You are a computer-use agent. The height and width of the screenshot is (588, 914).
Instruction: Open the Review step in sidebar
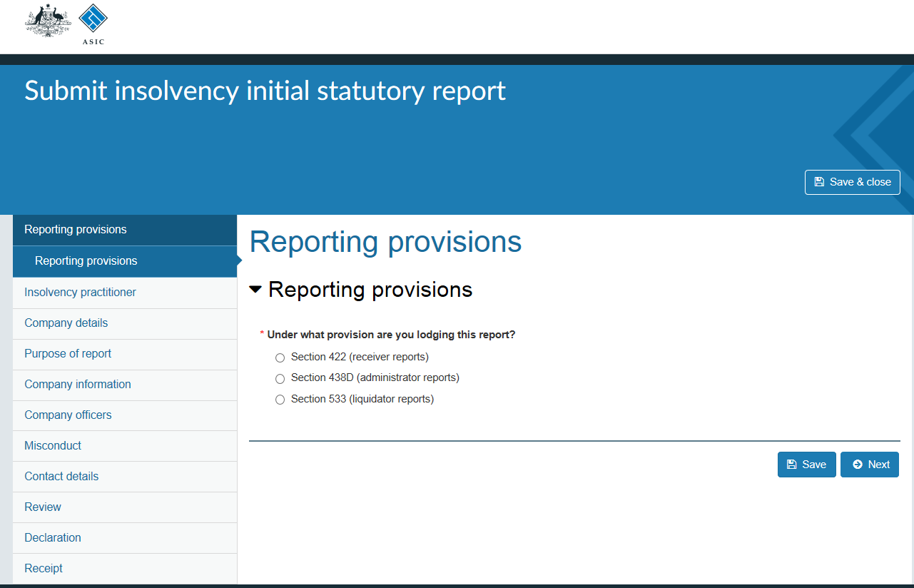[x=125, y=507]
